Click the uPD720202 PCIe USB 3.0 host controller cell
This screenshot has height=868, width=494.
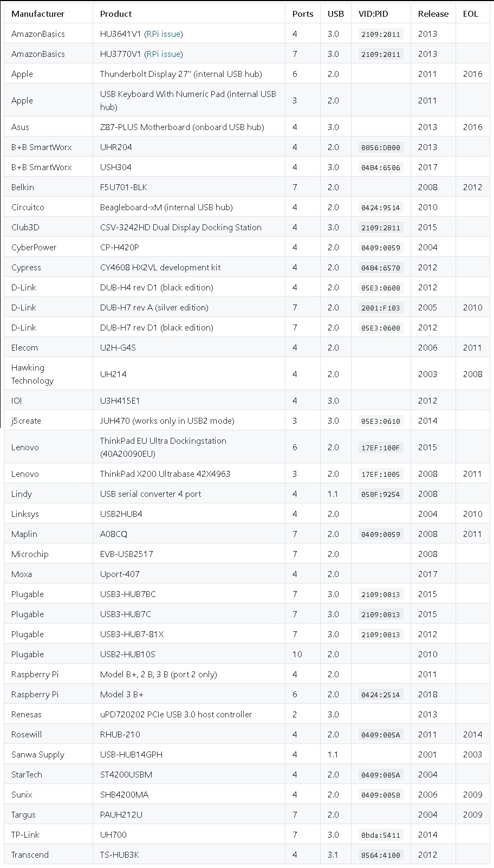[x=176, y=715]
